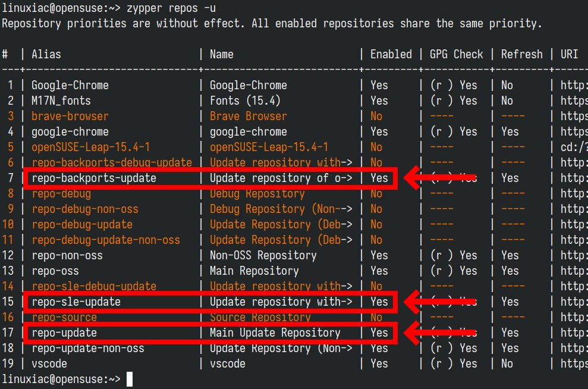Click the final prompt 'linuxiac@opensuse:~>'
Viewport: 588px width, 389px height.
61,379
